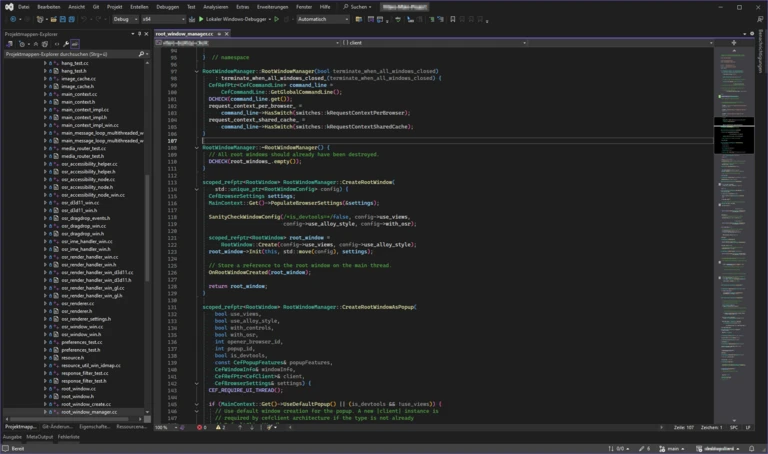Screen dimensions: 768x454
Task: Expand the osr_renderer.cc tree node
Action: point(45,303)
